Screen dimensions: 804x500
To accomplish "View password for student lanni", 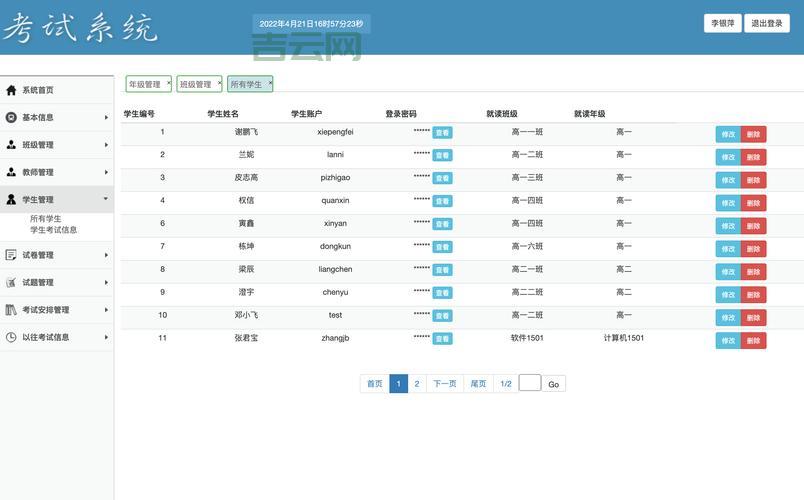I will tap(442, 155).
